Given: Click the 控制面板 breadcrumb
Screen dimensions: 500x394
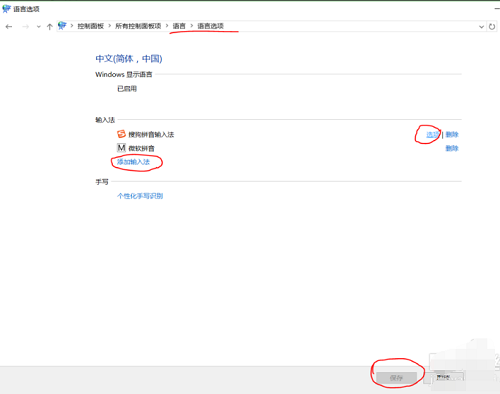Looking at the screenshot, I should tap(91, 26).
